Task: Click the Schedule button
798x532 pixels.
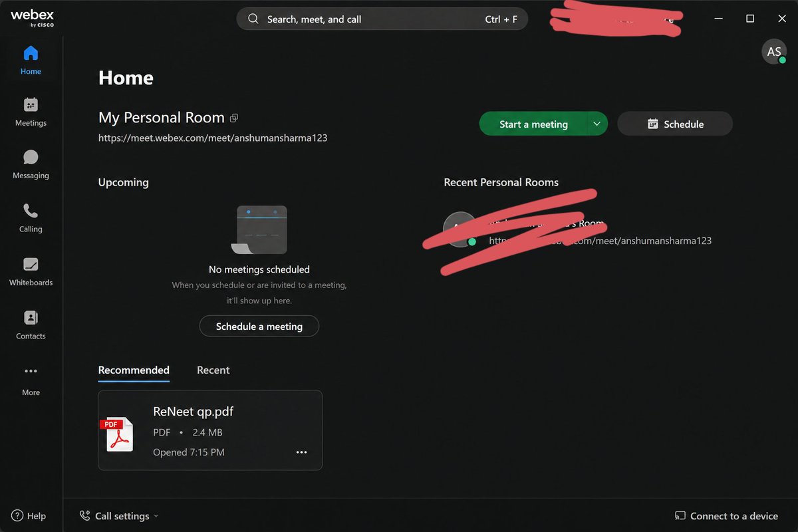Action: [x=675, y=124]
